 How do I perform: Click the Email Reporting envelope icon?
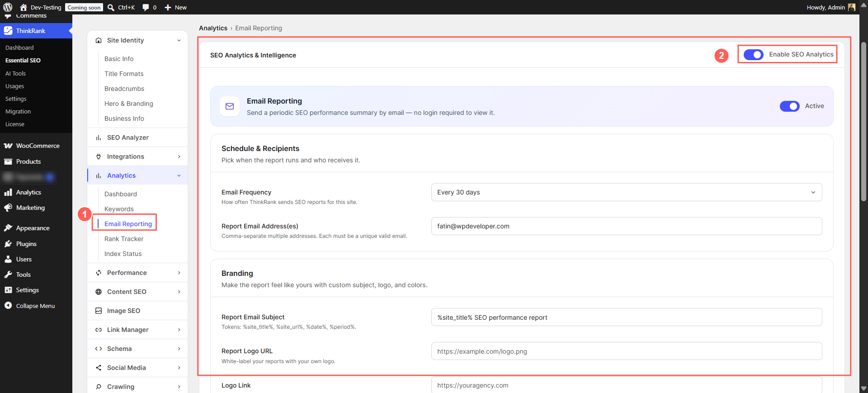[x=230, y=106]
